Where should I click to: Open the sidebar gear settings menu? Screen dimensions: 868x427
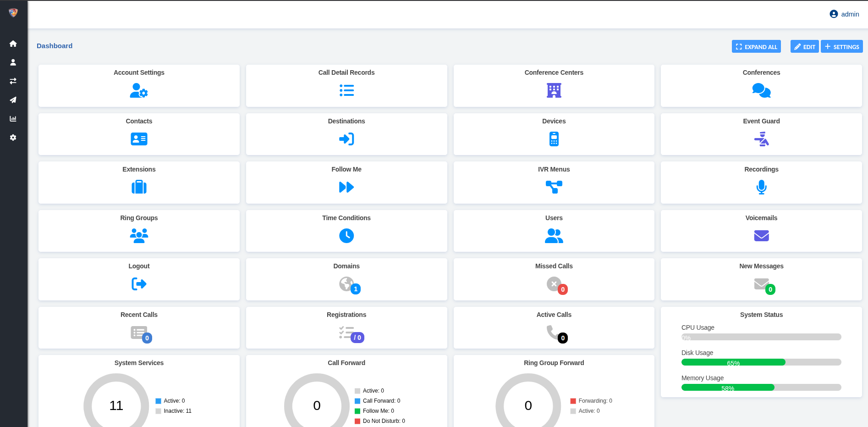[x=13, y=138]
